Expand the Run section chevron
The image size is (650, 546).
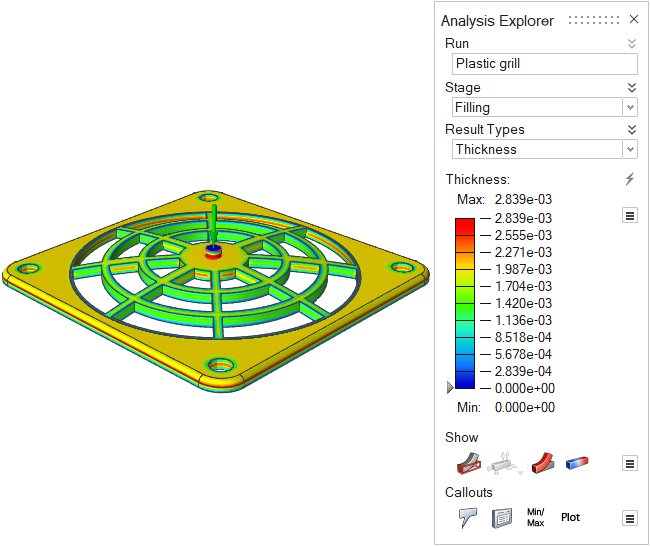tap(631, 43)
